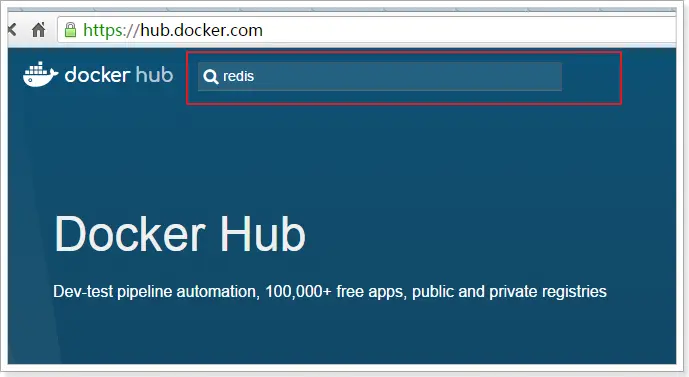
Task: Click the magnifier icon in search box
Action: click(x=211, y=76)
